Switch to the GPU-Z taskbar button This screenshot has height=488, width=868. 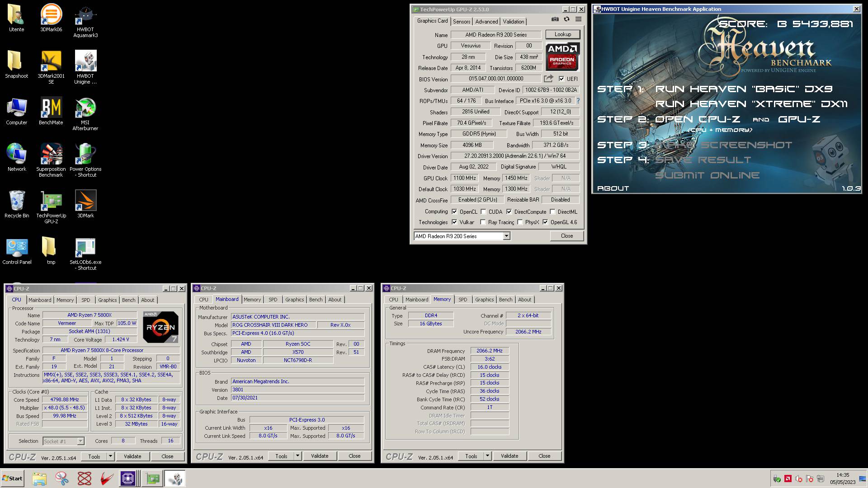coord(152,479)
